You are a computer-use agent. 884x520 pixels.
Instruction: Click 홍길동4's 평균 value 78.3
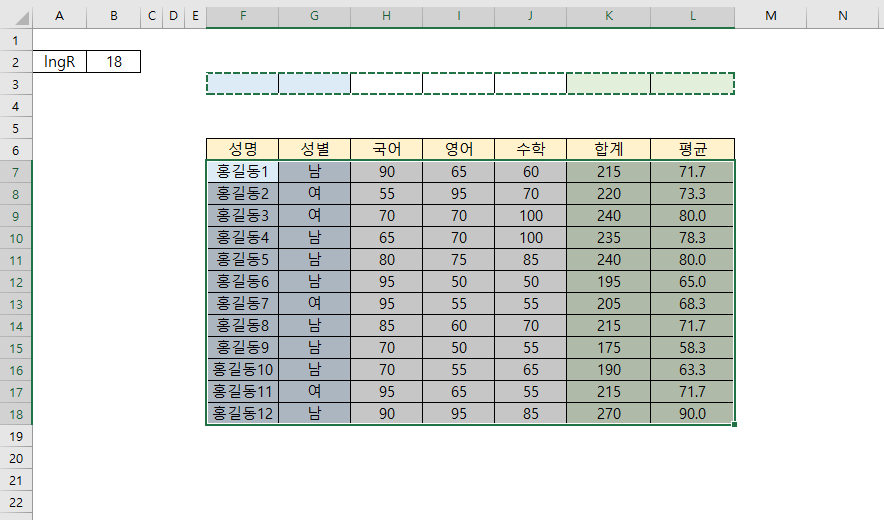click(x=692, y=237)
